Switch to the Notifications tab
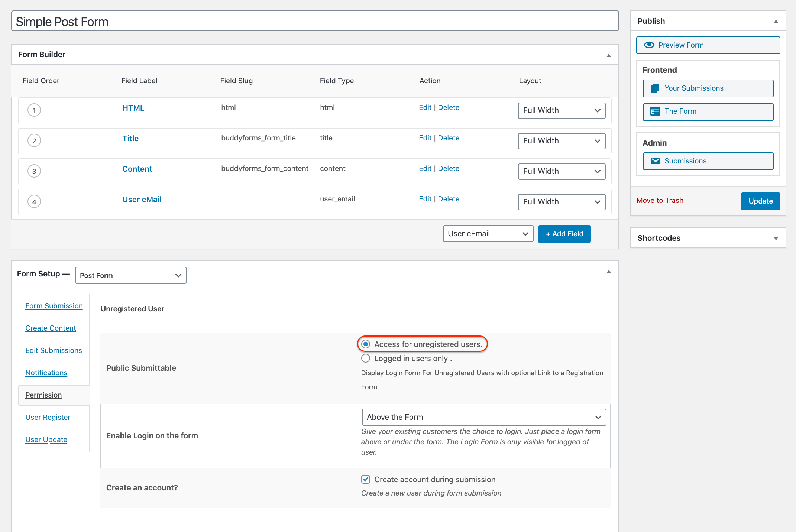The width and height of the screenshot is (796, 532). click(x=46, y=373)
